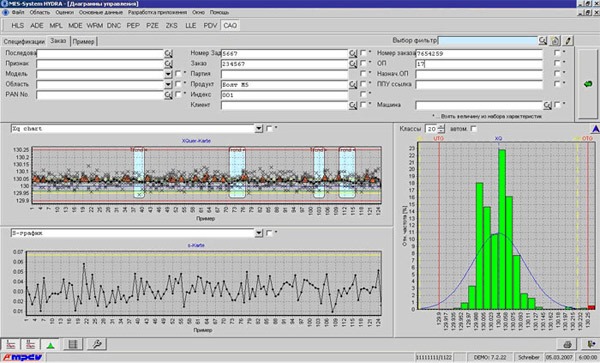Open the Модель dropdown list

168,74
